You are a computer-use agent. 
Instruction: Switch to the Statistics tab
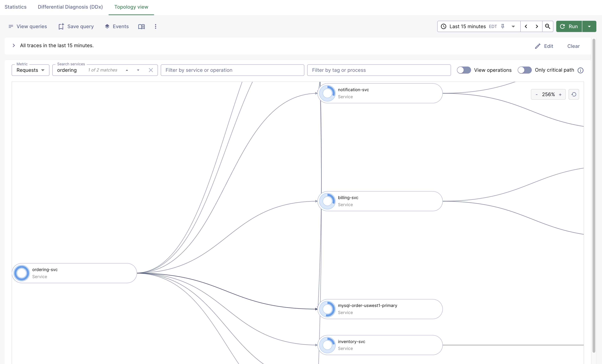[x=15, y=7]
